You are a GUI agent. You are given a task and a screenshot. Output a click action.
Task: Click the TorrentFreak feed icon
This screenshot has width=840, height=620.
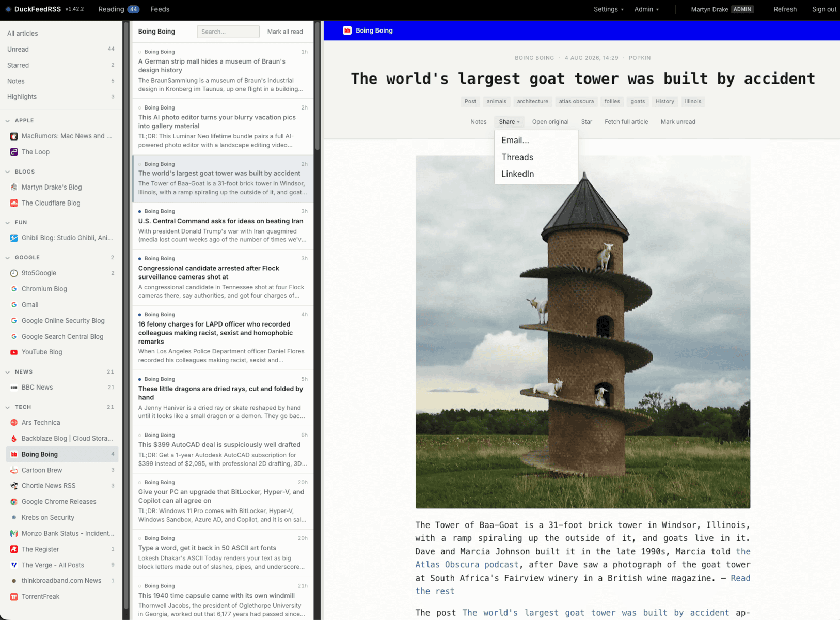[x=14, y=597]
